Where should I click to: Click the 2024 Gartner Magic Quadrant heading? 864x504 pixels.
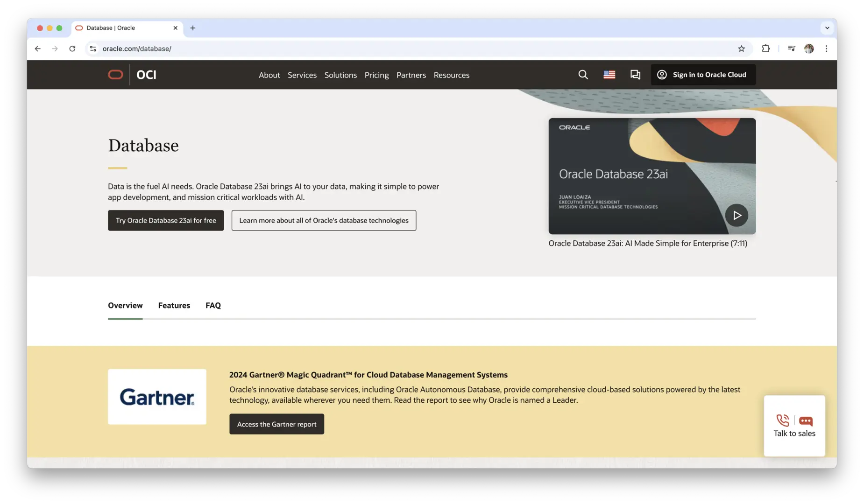tap(368, 375)
